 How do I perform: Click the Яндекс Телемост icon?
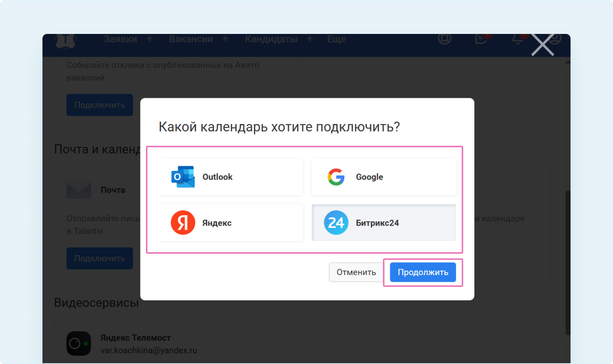(79, 343)
